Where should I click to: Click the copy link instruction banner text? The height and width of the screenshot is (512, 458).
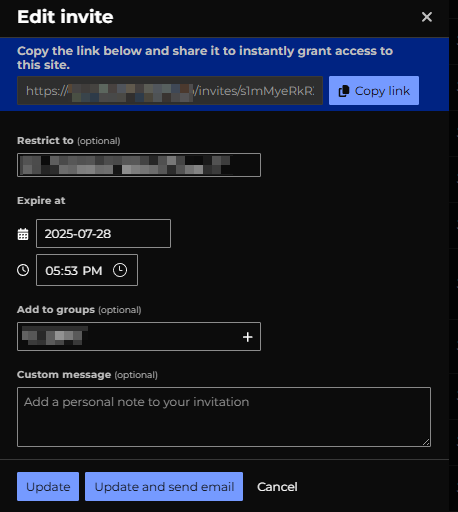coord(205,58)
